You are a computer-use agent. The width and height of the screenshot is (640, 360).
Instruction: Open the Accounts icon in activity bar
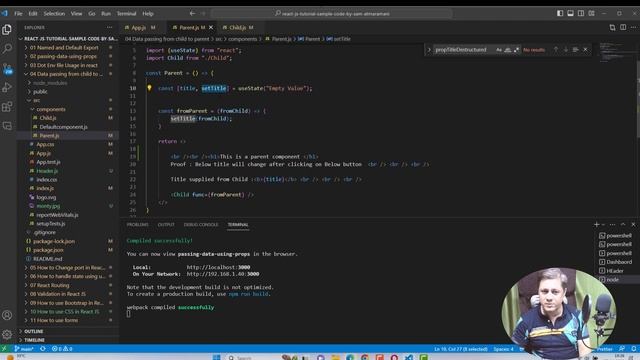coord(7,315)
